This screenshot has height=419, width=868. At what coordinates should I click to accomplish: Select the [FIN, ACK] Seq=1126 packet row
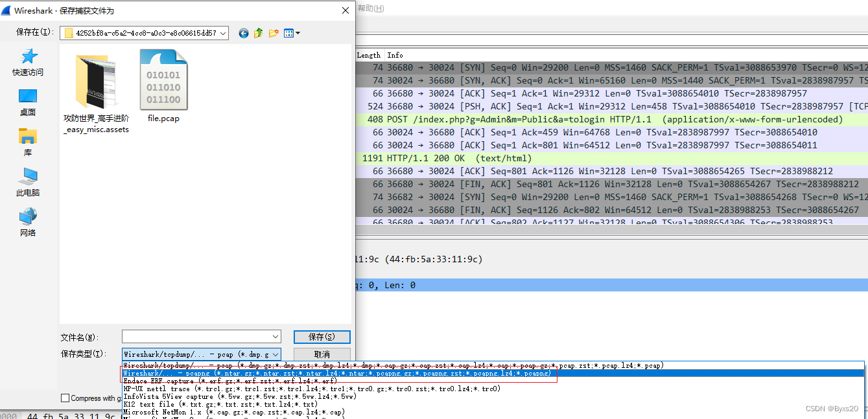pyautogui.click(x=611, y=210)
